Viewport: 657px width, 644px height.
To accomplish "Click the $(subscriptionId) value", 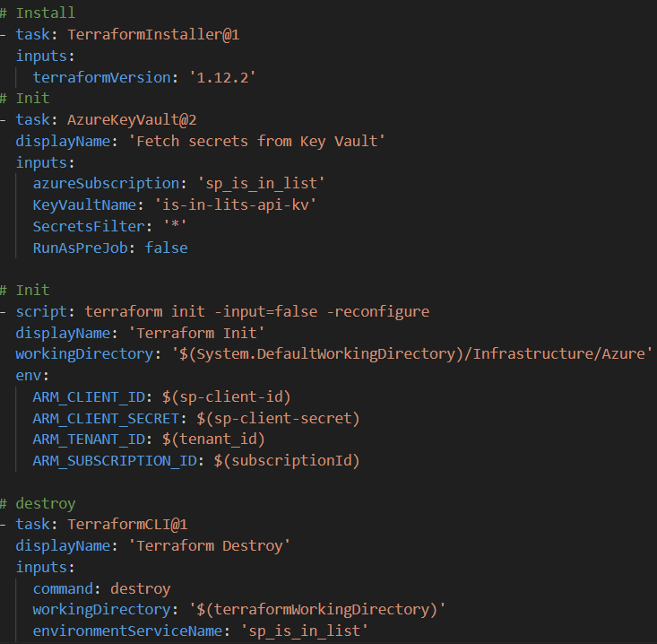I will coord(287,460).
